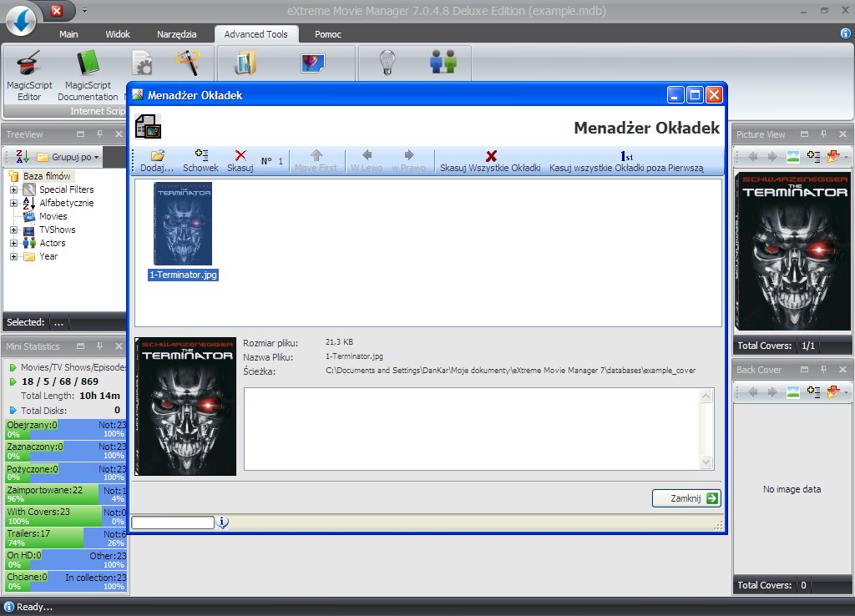
Task: Select Baza filmów tree root
Action: point(47,176)
